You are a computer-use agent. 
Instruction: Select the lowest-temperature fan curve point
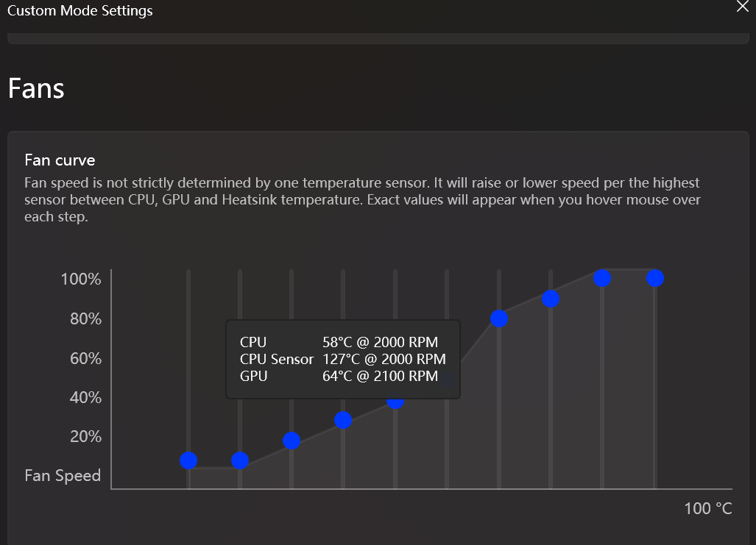pyautogui.click(x=188, y=460)
